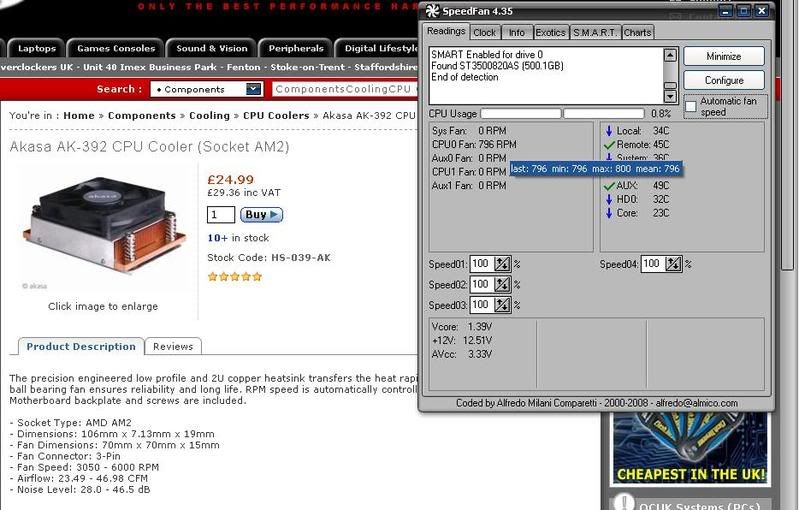Click the green checkmark beside AUX temperature
This screenshot has width=799, height=510.
[609, 186]
